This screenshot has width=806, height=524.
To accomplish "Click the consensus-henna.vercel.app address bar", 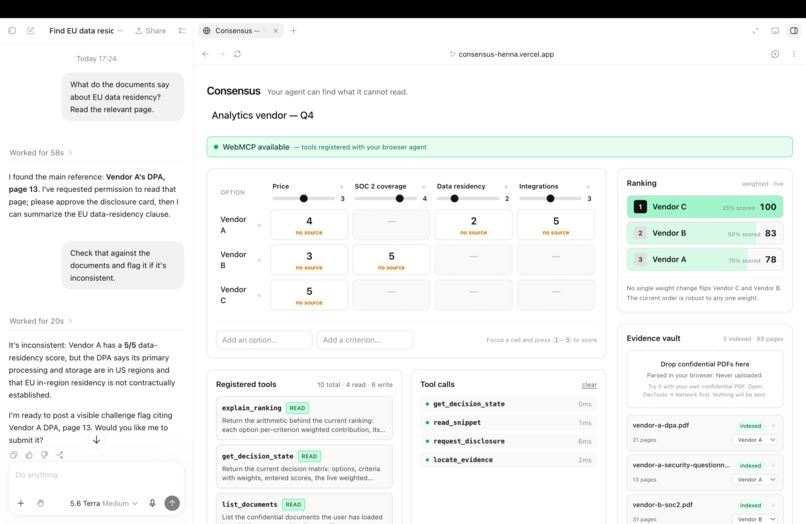I will (x=502, y=54).
